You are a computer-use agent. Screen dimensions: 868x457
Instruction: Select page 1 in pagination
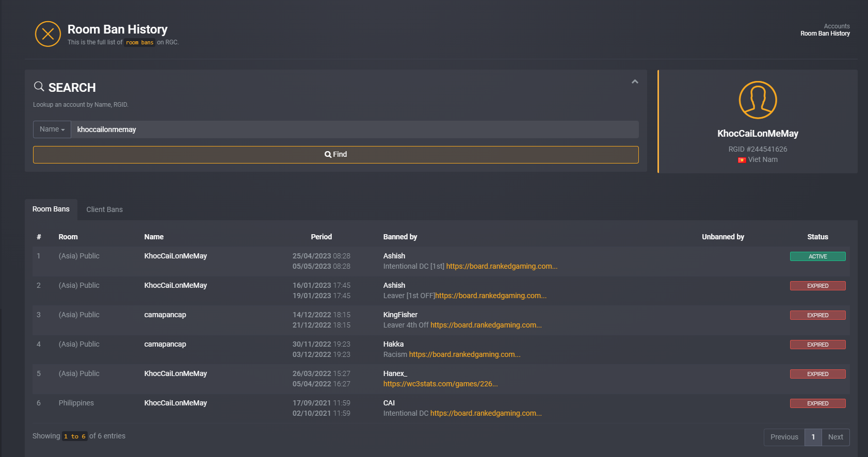[x=813, y=437]
